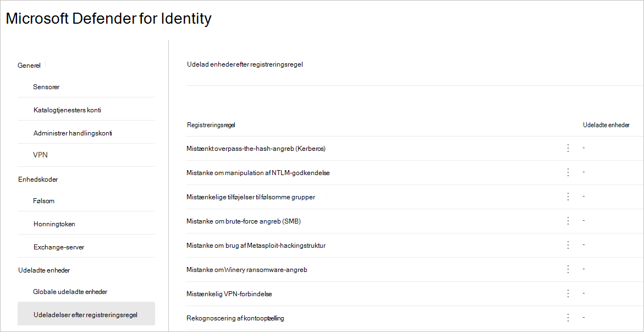Open more options for Winery ransomware-angreb rule
Screen dimensions: 644x332
pyautogui.click(x=568, y=269)
